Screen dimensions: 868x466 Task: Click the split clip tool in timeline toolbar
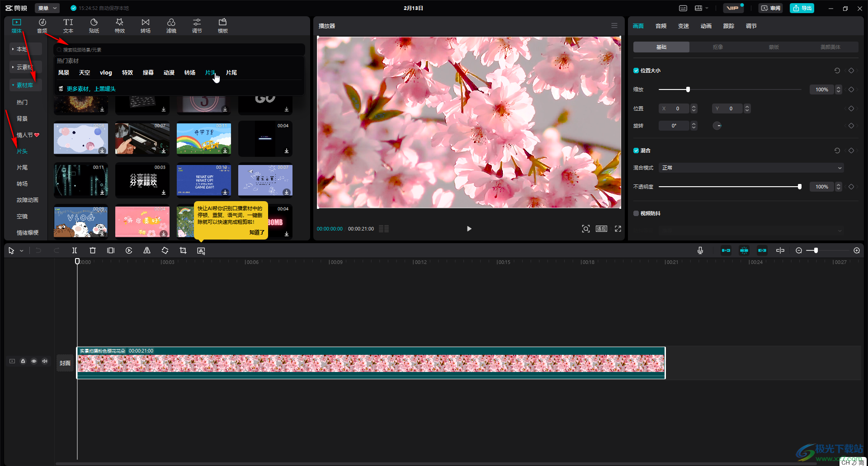75,250
